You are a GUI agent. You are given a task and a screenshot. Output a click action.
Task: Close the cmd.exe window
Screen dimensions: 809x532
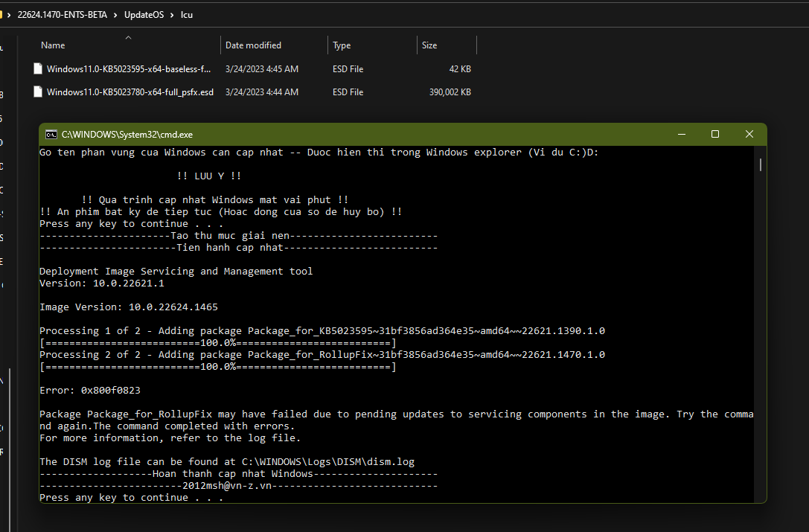pos(749,134)
